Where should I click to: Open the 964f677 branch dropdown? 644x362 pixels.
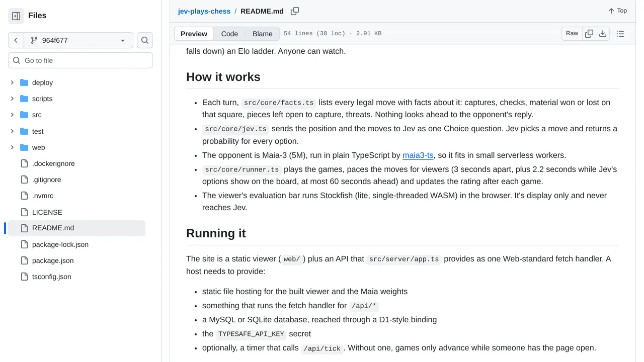pos(78,40)
